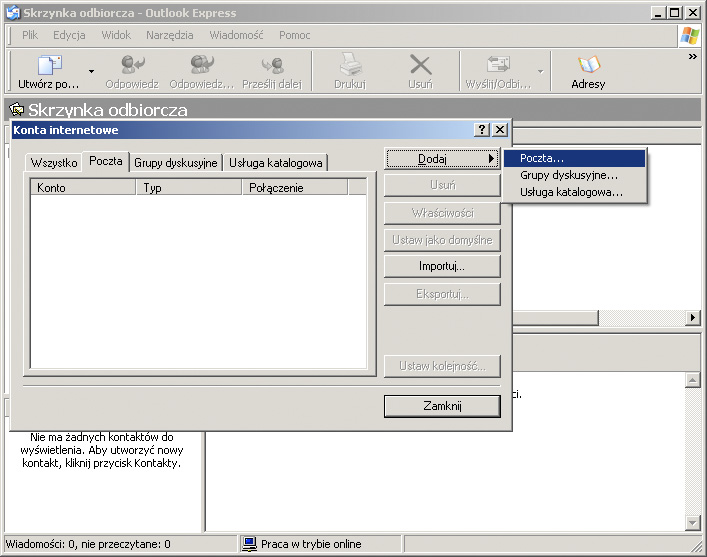Click the Skrzynka odbiorcza folder icon
Screen dimensions: 707x557
point(17,109)
